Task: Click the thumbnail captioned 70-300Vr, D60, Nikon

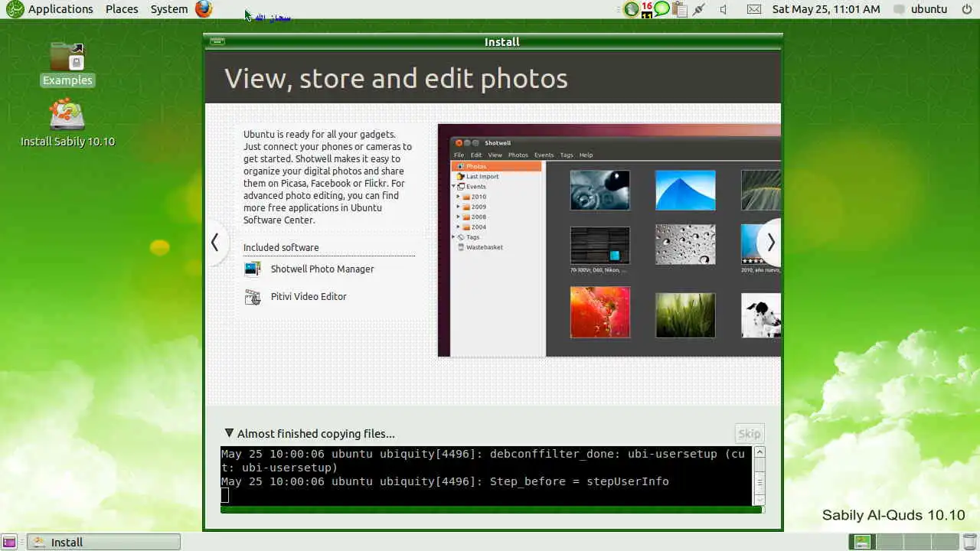Action: 600,245
